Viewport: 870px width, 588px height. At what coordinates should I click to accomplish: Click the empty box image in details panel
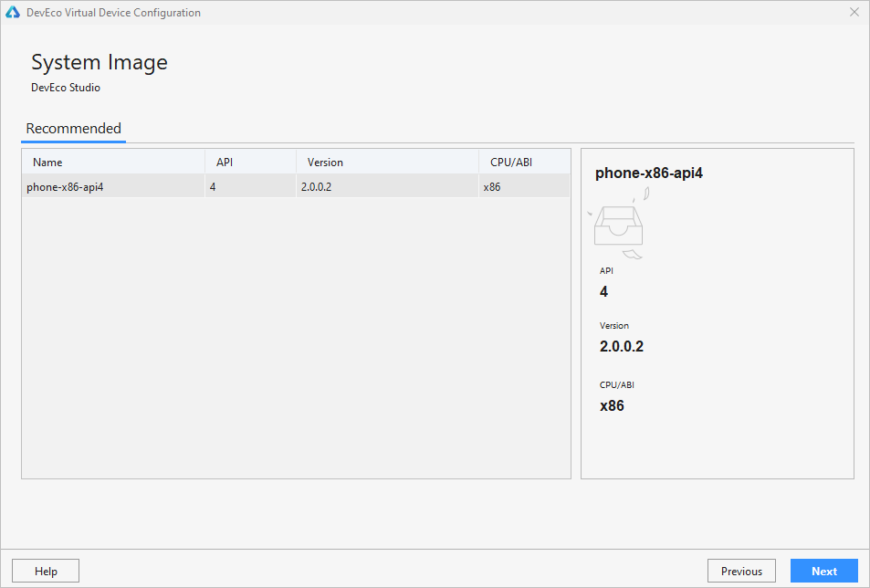click(619, 224)
